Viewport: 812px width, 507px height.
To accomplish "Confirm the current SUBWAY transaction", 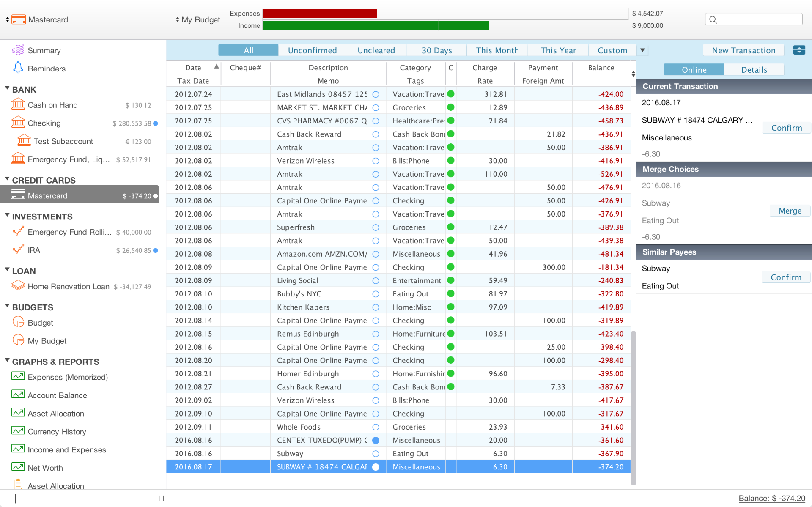I will [x=786, y=128].
